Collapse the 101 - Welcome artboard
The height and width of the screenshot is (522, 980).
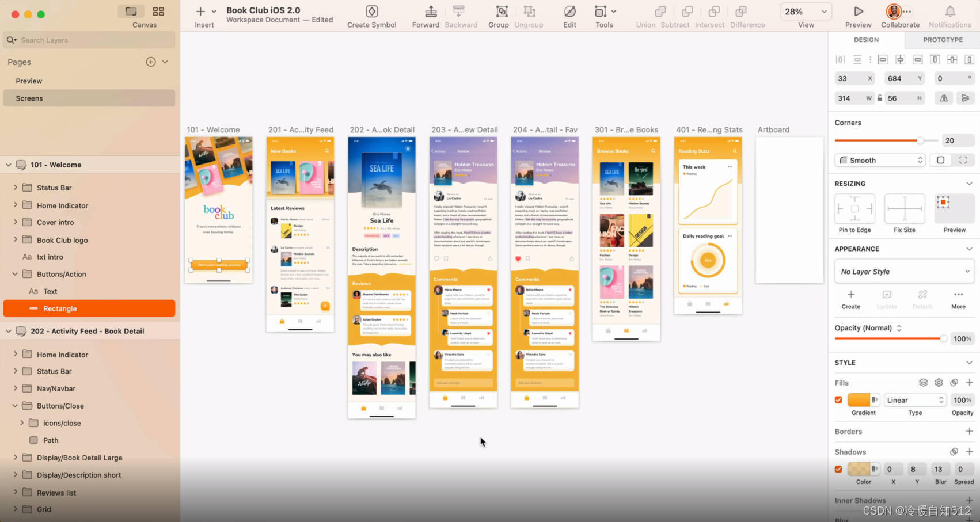tap(8, 165)
